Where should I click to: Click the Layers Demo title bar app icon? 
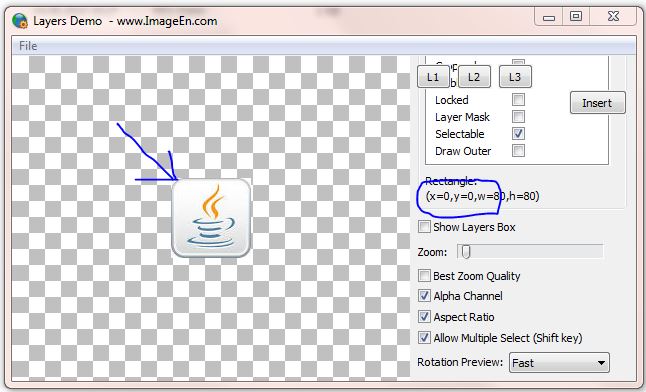[x=19, y=21]
